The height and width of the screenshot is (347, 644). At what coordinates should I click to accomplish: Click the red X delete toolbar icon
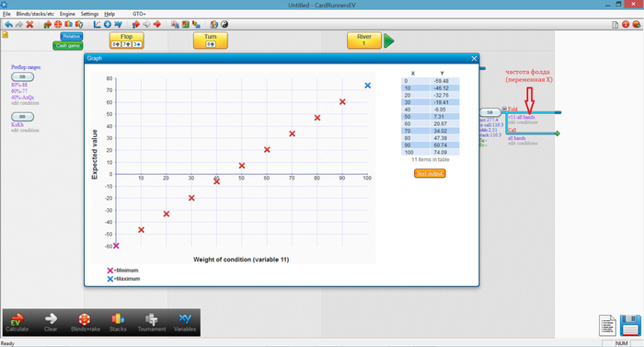29,25
